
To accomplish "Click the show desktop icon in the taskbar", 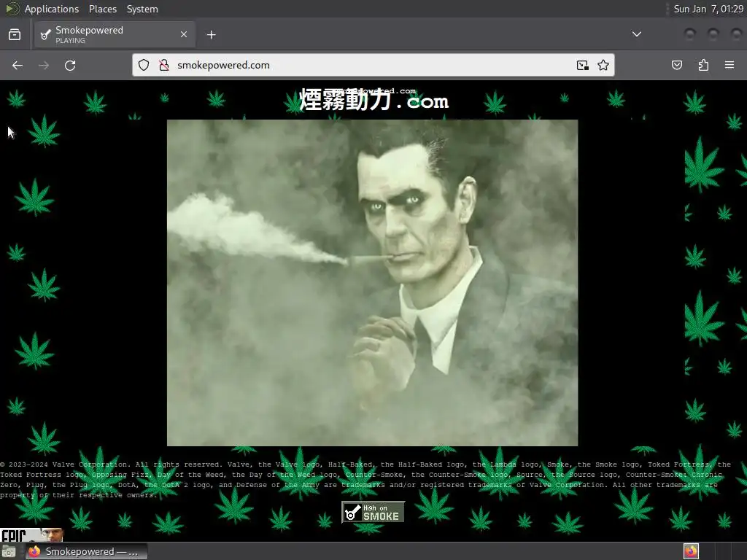I will [x=9, y=551].
